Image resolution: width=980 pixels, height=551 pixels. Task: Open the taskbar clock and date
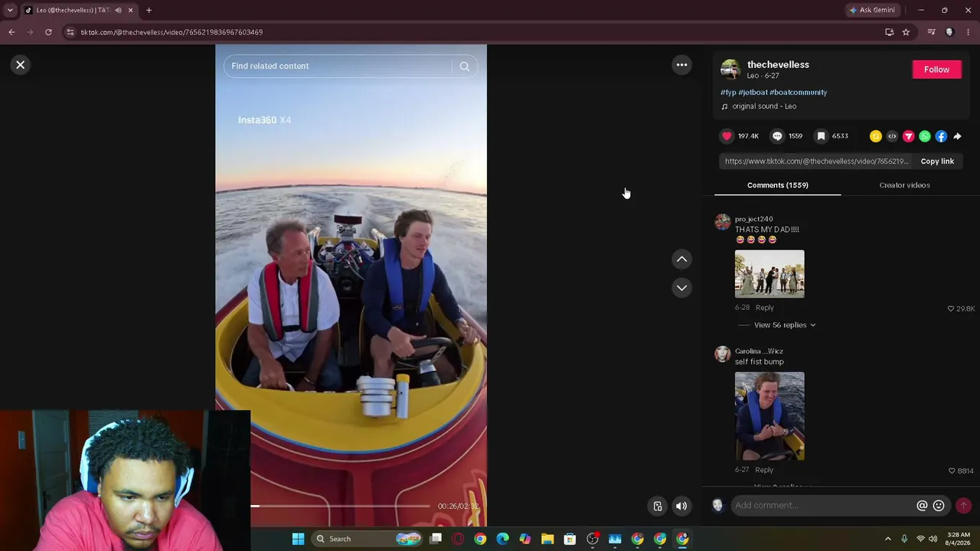pyautogui.click(x=959, y=539)
